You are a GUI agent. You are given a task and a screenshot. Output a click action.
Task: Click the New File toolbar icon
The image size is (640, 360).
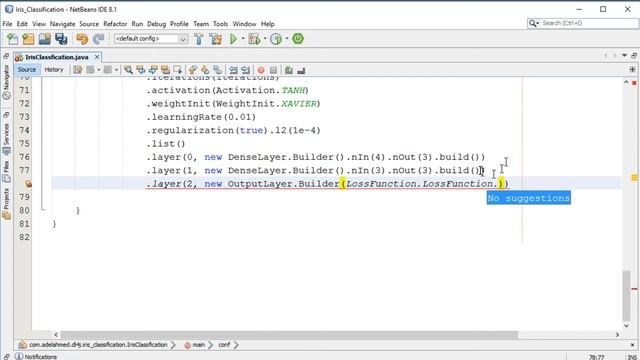pyautogui.click(x=13, y=39)
